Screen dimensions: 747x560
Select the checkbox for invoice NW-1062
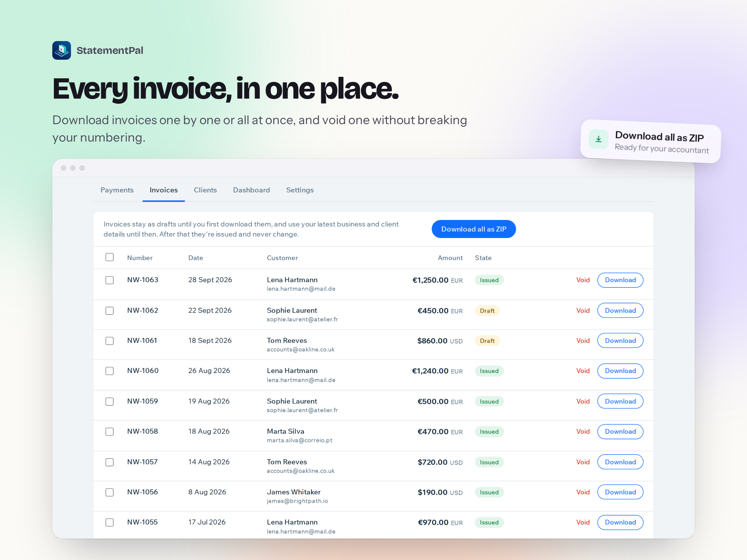coord(110,310)
